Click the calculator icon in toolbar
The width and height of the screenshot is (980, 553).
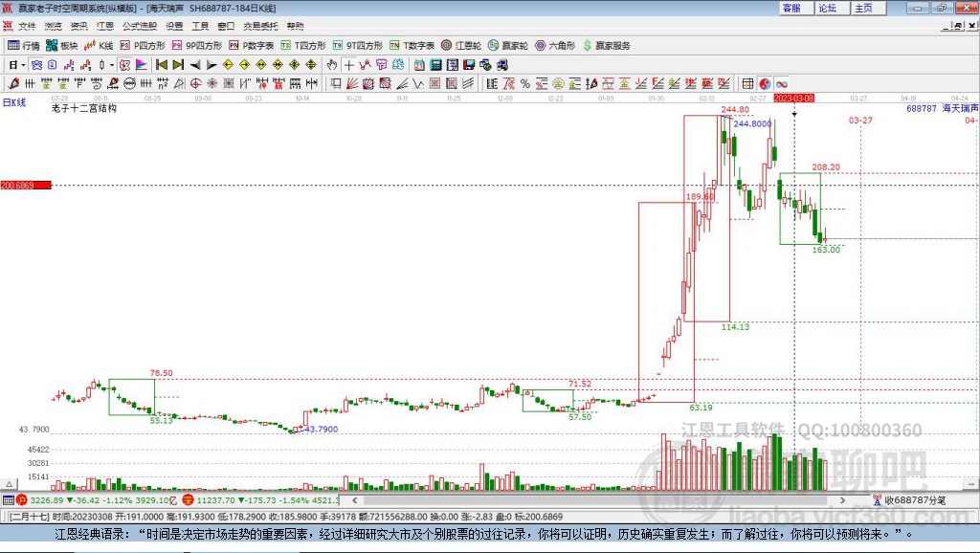(x=435, y=64)
